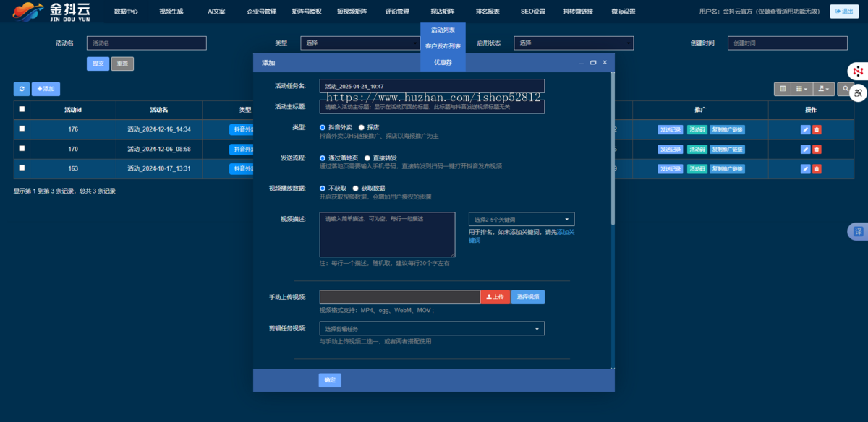Delete activity 163 using trash icon
The width and height of the screenshot is (868, 422).
pyautogui.click(x=817, y=169)
